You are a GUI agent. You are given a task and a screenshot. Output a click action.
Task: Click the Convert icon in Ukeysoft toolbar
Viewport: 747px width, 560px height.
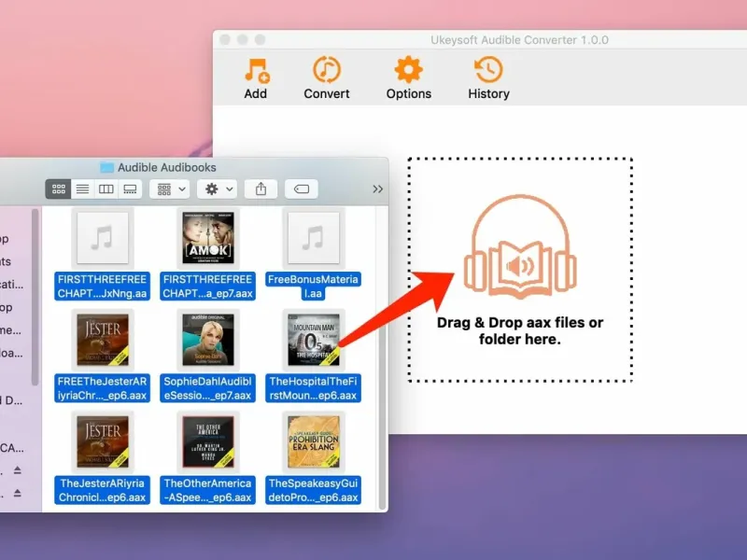(326, 70)
